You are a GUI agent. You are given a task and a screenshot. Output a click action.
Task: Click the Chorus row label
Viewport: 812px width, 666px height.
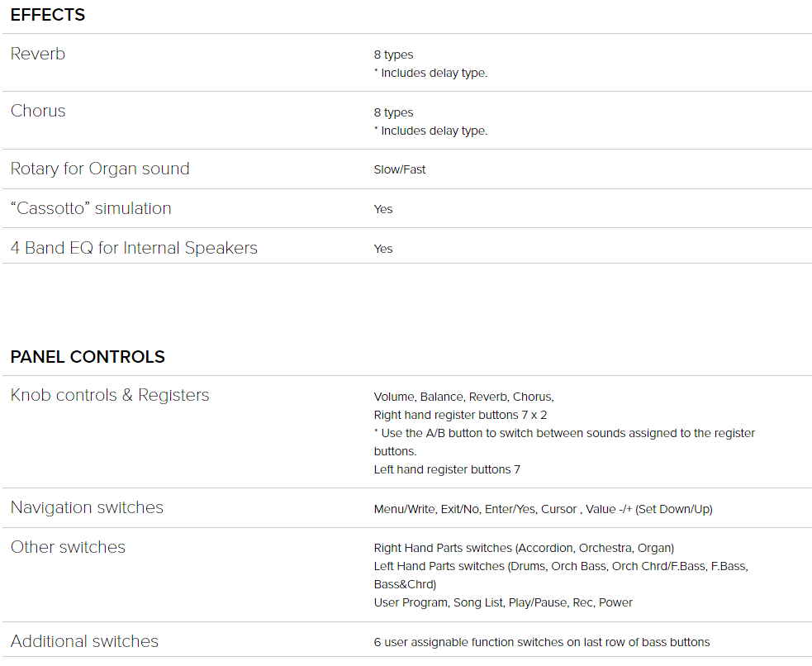coord(38,110)
